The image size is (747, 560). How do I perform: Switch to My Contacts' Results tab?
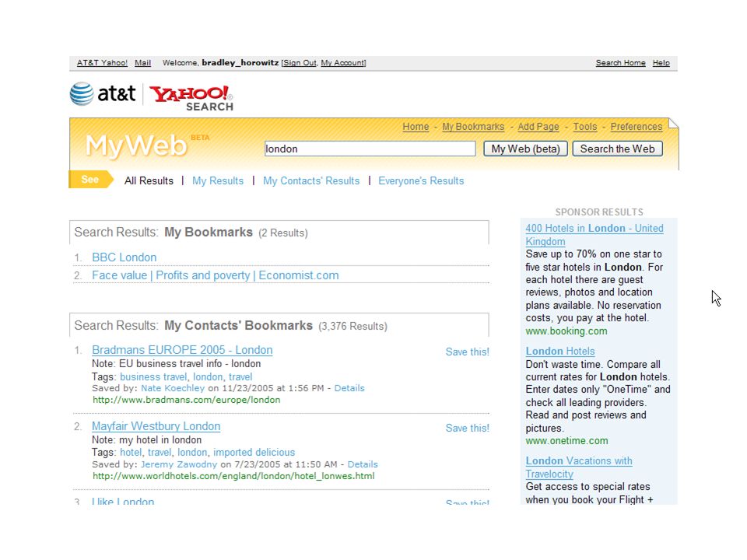[311, 181]
